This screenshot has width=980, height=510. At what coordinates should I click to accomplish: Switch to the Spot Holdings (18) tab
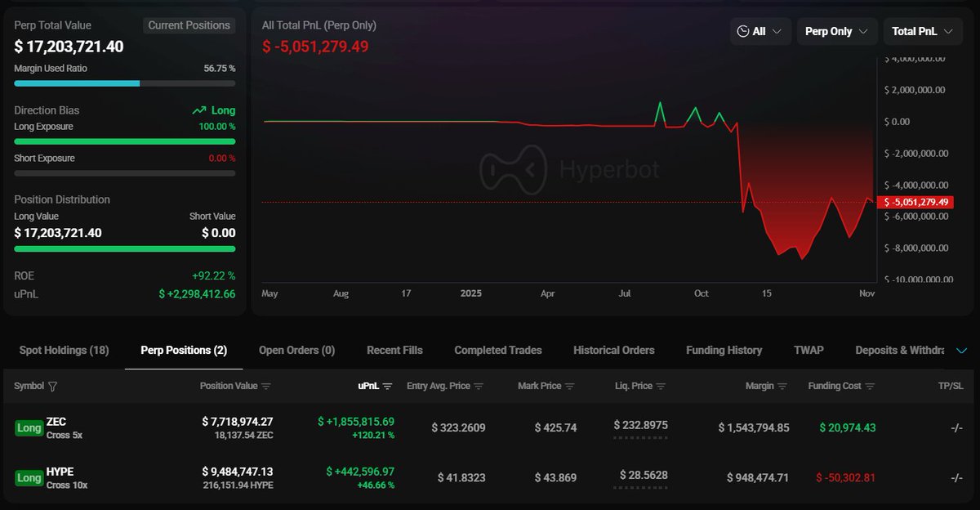pyautogui.click(x=64, y=350)
